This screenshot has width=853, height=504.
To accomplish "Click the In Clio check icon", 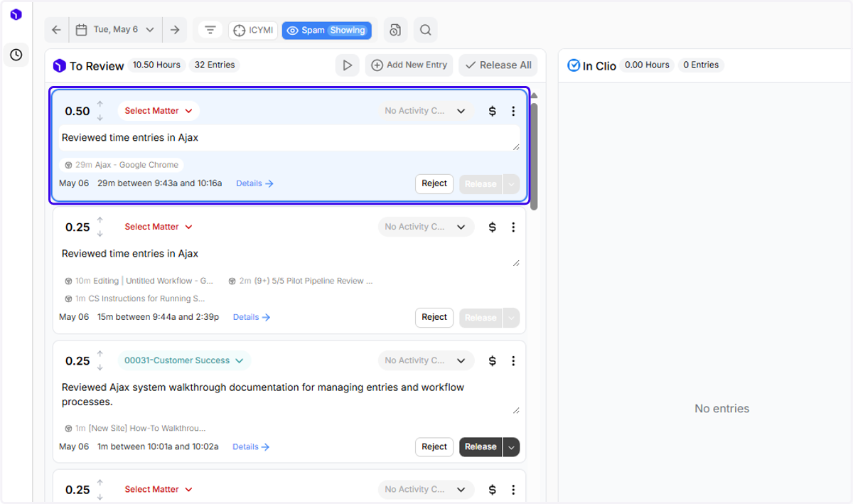I will point(574,65).
